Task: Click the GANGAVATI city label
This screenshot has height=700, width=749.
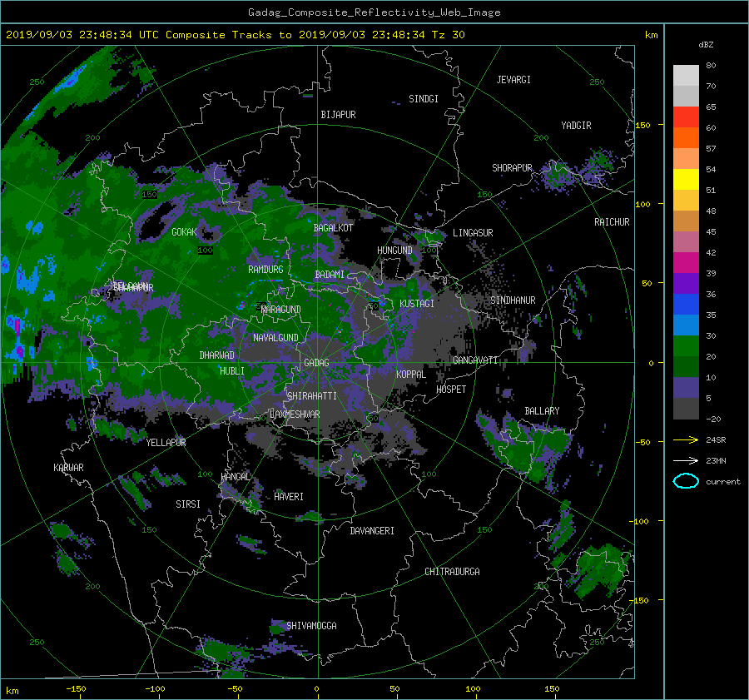Action: point(475,360)
